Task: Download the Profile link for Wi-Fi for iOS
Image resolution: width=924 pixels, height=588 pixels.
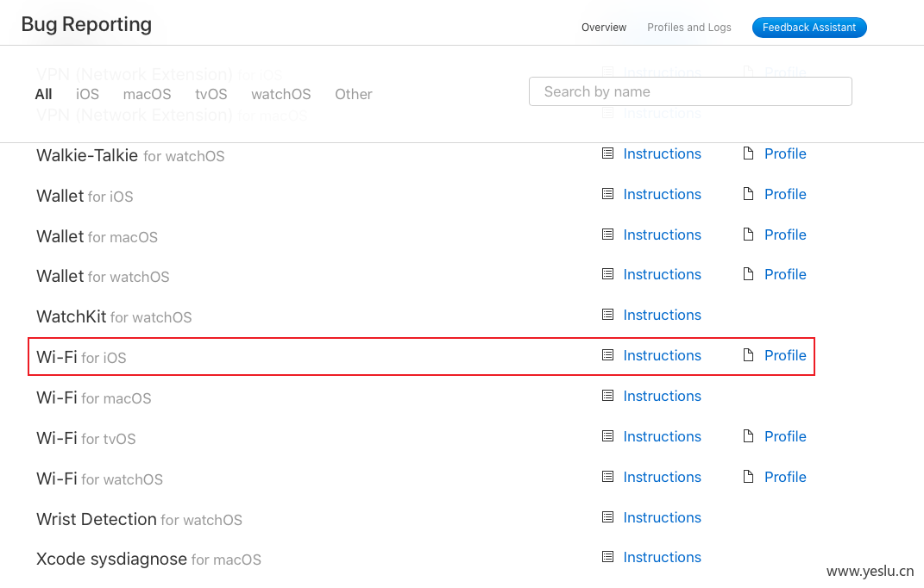Action: coord(785,355)
